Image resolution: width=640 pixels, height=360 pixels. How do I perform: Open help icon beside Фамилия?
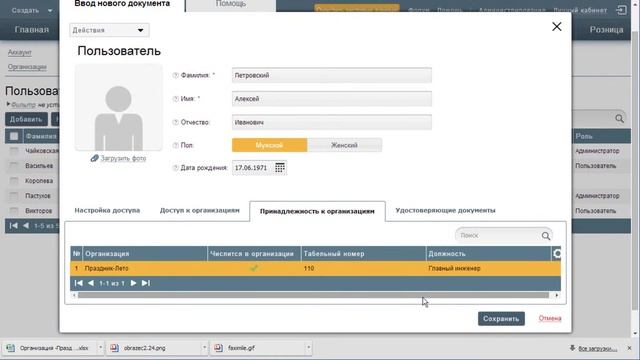click(176, 76)
